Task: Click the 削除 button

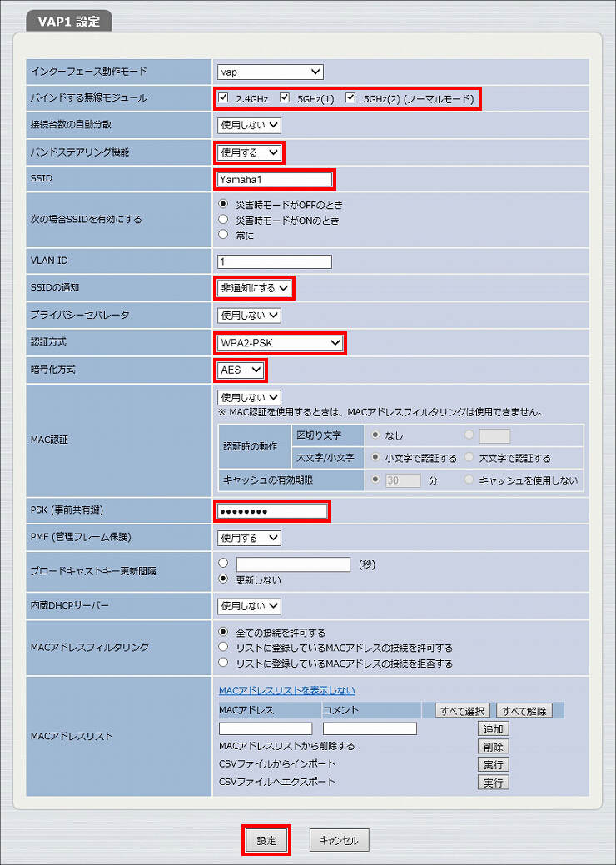Action: 493,747
